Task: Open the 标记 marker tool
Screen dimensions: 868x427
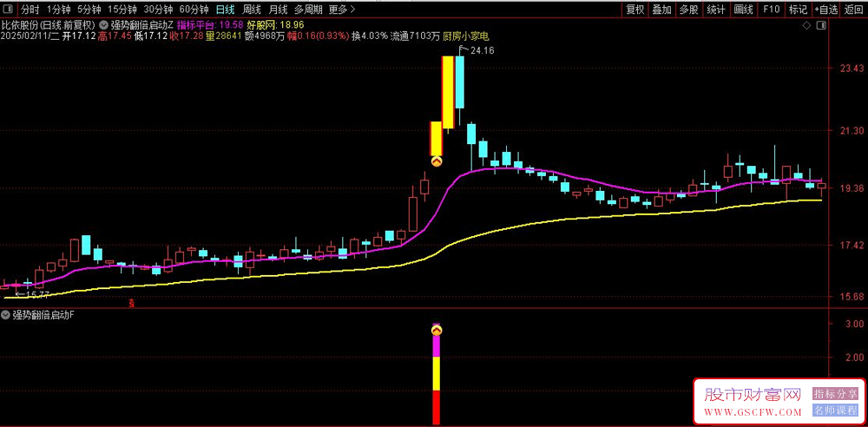Action: [798, 10]
